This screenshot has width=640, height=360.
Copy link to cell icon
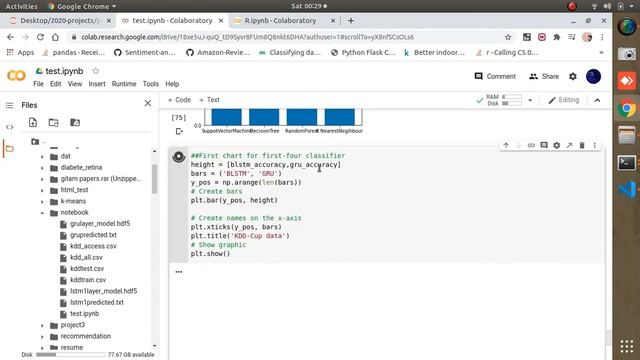click(x=531, y=145)
